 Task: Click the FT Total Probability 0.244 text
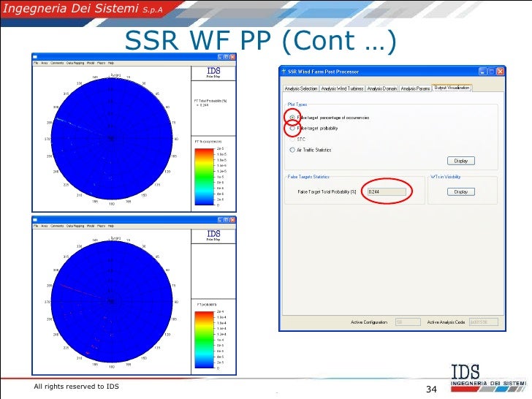click(x=210, y=103)
